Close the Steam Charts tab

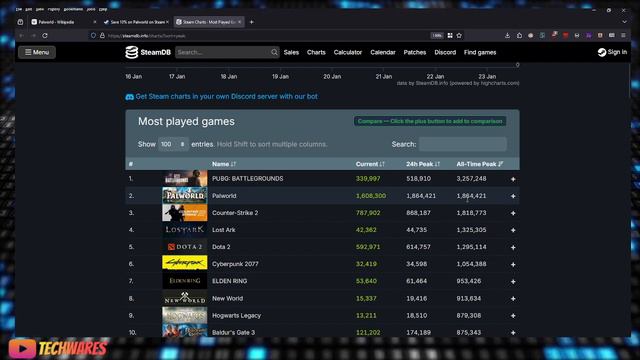point(240,22)
